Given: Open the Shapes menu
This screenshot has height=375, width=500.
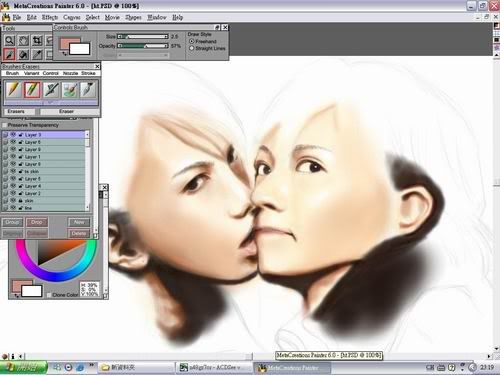Looking at the screenshot, I should pyautogui.click(x=133, y=17).
